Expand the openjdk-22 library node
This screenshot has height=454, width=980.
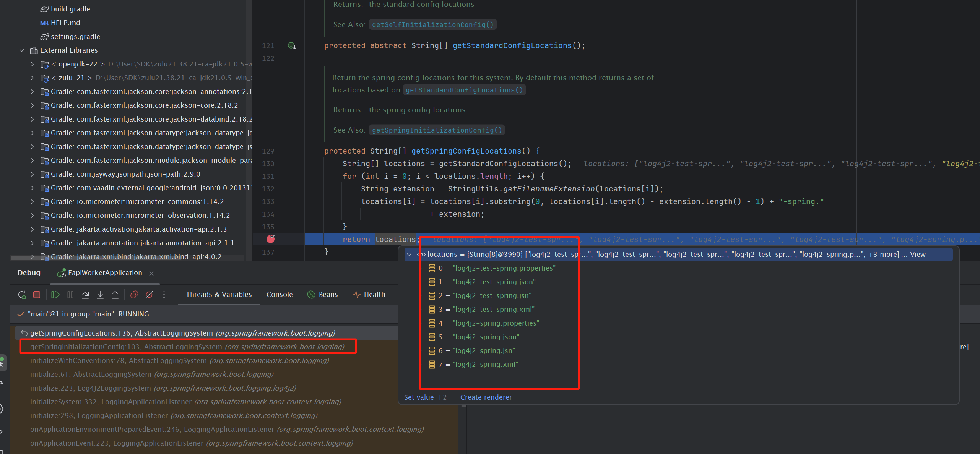tap(33, 64)
